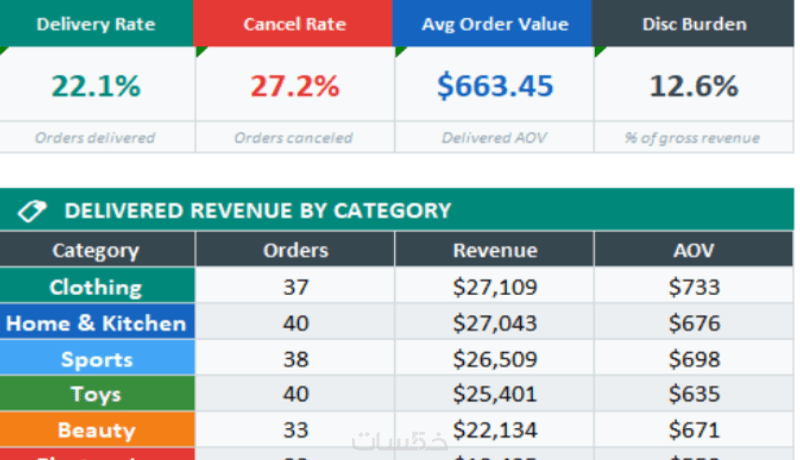Click the orange Beauty category cell
Screen dimensions: 800x460
click(96, 430)
